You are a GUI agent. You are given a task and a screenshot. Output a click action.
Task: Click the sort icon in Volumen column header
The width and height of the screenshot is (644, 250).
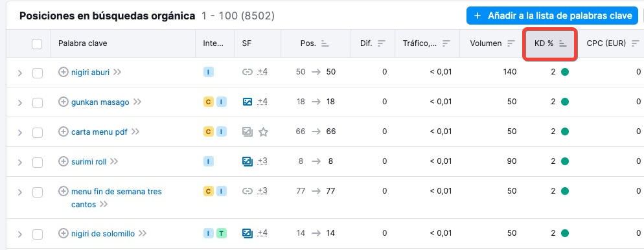point(511,43)
